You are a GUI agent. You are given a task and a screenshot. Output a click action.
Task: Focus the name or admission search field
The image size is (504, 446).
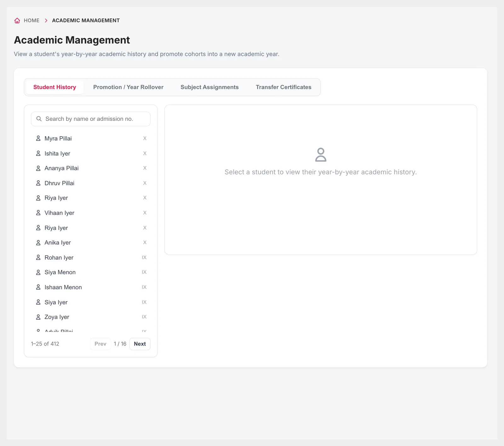91,119
